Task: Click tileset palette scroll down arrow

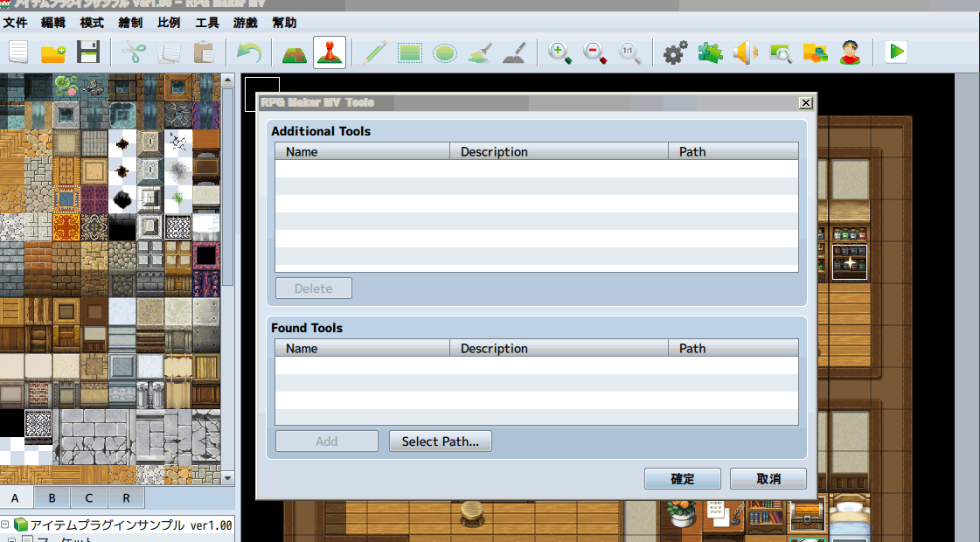Action: [x=227, y=477]
